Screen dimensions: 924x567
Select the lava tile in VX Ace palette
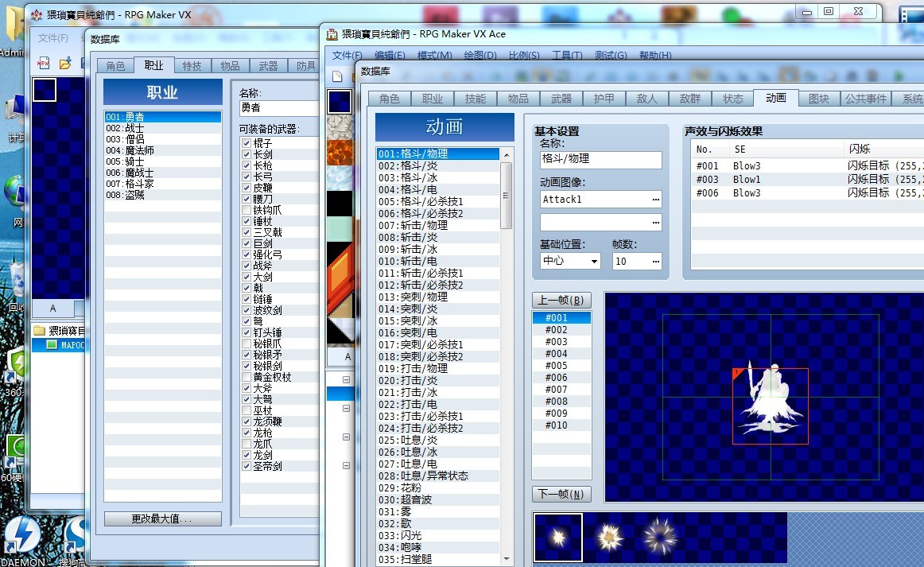[x=340, y=152]
